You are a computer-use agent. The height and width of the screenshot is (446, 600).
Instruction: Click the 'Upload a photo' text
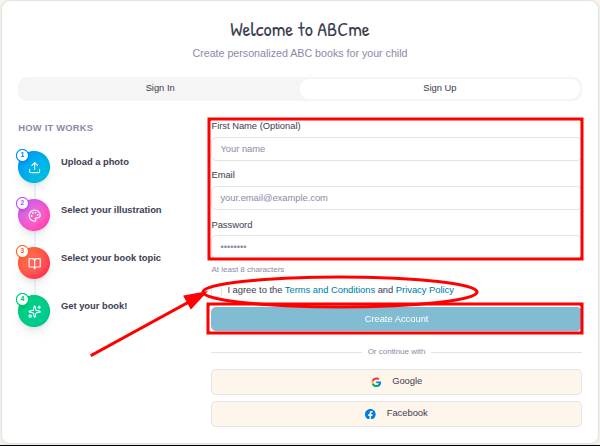click(95, 162)
